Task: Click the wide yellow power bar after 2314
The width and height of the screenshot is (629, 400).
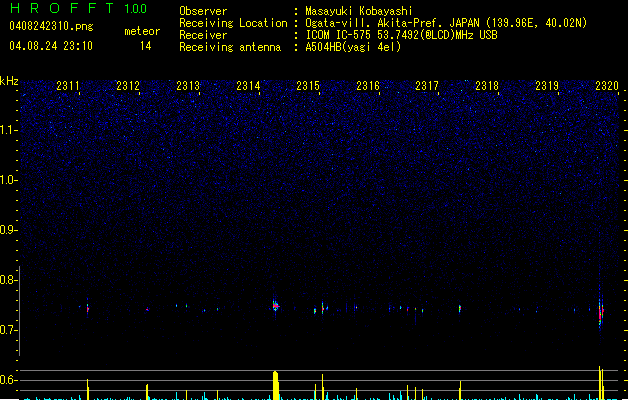Action: tap(276, 386)
